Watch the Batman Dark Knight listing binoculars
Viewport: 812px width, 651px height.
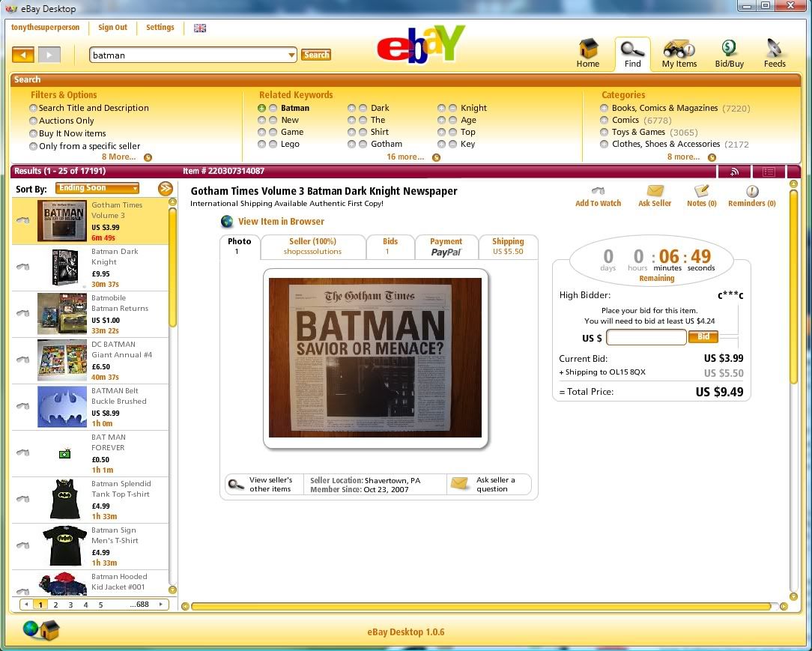pos(22,267)
